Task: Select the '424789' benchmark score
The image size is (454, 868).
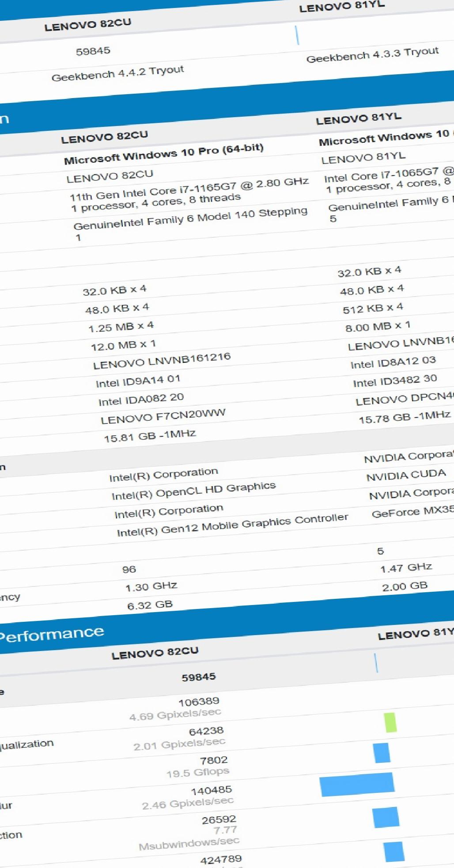Action: pos(221,860)
